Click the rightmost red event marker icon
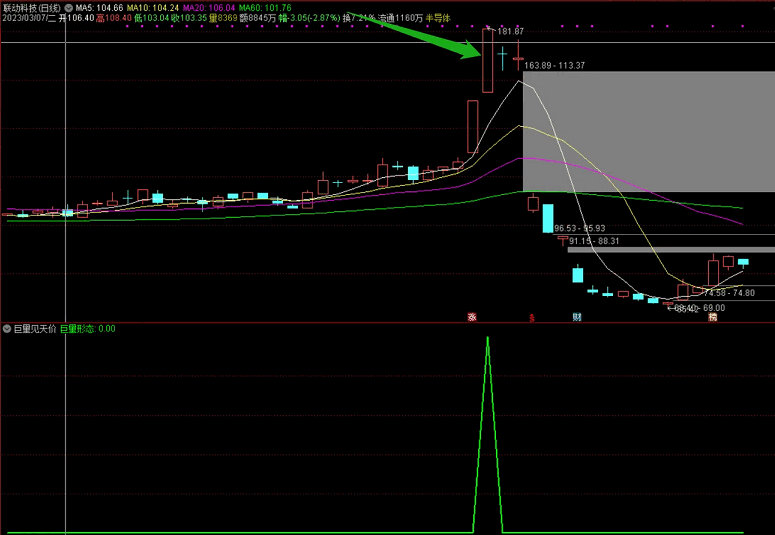Screen dimensions: 775x535 point(713,317)
